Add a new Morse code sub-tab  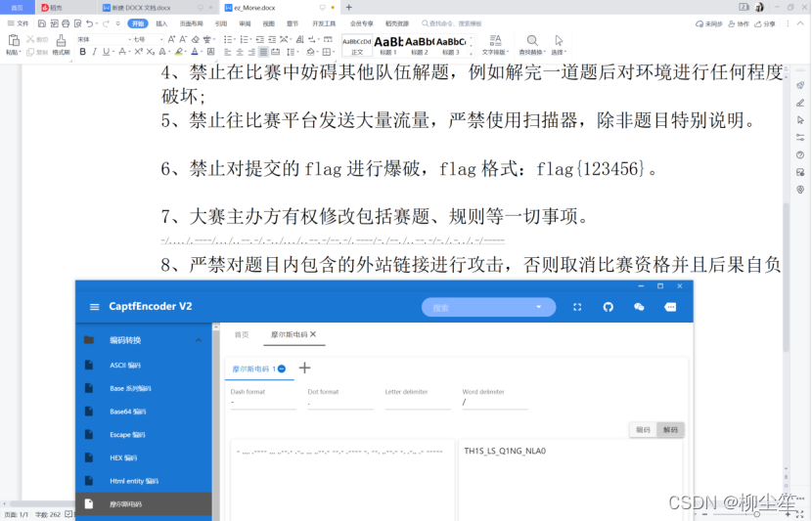[x=304, y=368]
